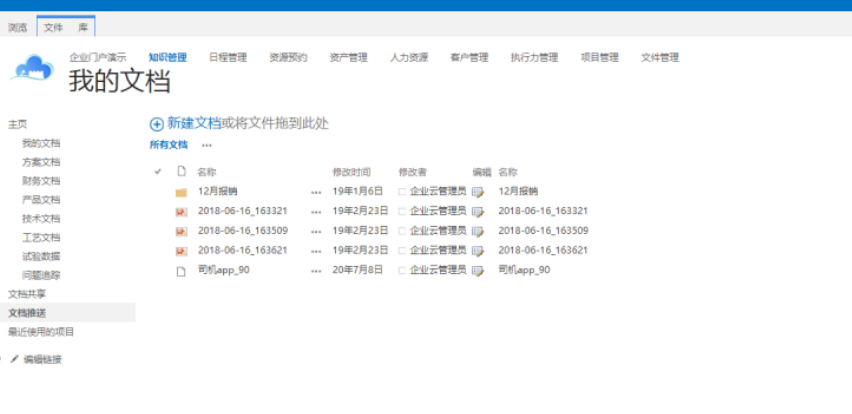The height and width of the screenshot is (414, 852).
Task: Click the edit icon for 2018-06-16_163509 row
Action: coord(478,231)
